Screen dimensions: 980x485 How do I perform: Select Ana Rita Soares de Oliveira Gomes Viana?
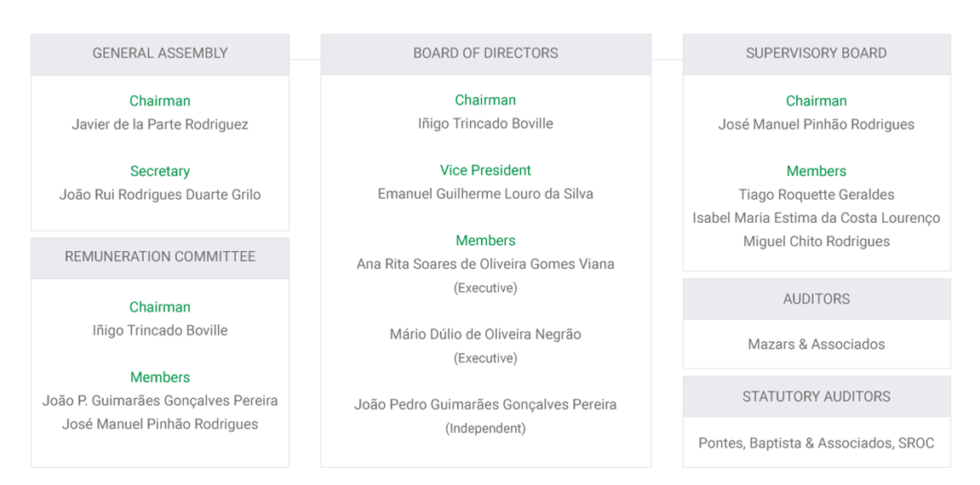coord(485,264)
